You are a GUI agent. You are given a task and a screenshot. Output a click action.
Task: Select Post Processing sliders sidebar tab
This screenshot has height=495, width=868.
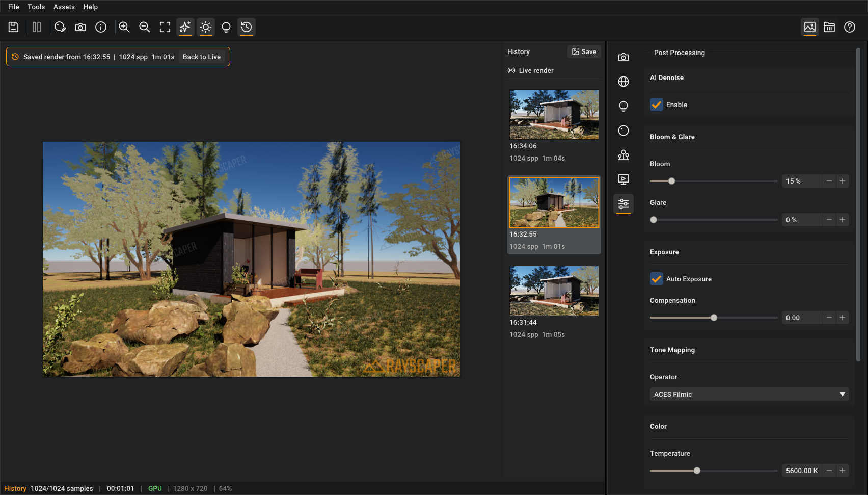click(x=623, y=204)
